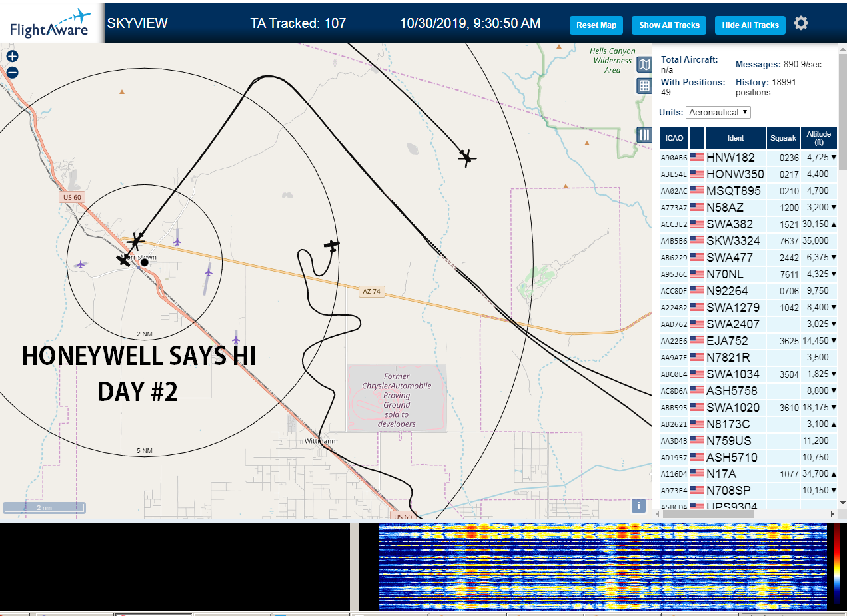Sort table by ICAO column header
Viewport: 847px width, 616px height.
[x=674, y=138]
